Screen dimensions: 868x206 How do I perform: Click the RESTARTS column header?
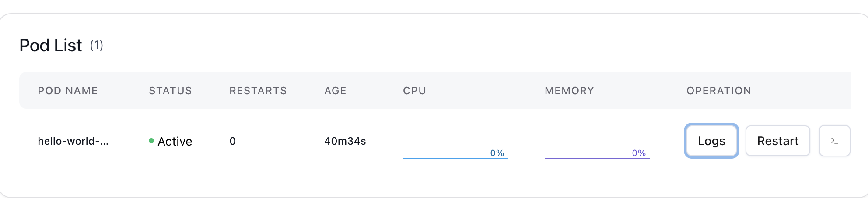(x=258, y=91)
